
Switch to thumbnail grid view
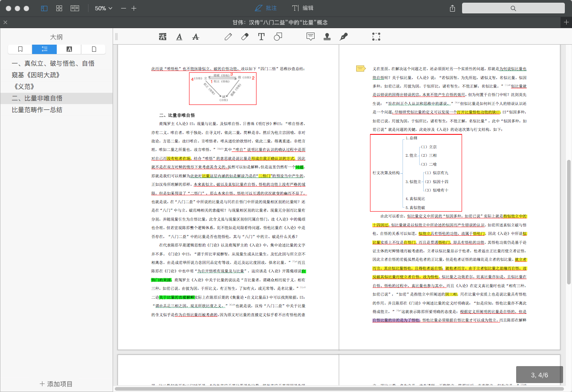tap(59, 8)
